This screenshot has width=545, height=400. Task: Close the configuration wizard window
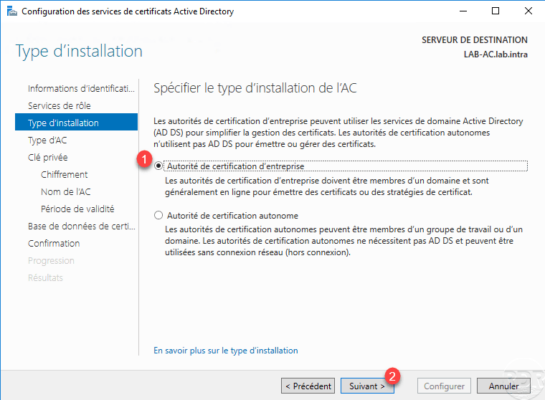(x=528, y=11)
